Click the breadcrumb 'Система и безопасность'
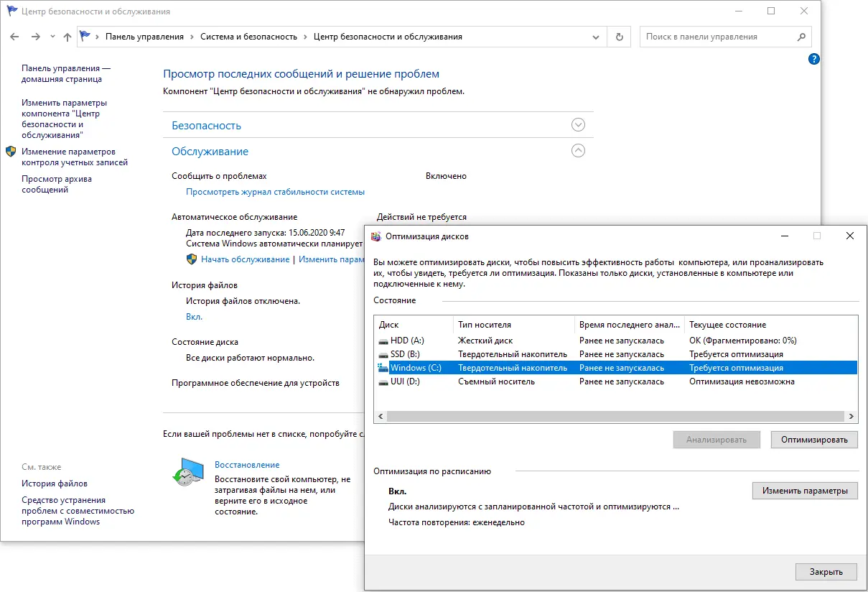The height and width of the screenshot is (592, 868). coord(248,37)
